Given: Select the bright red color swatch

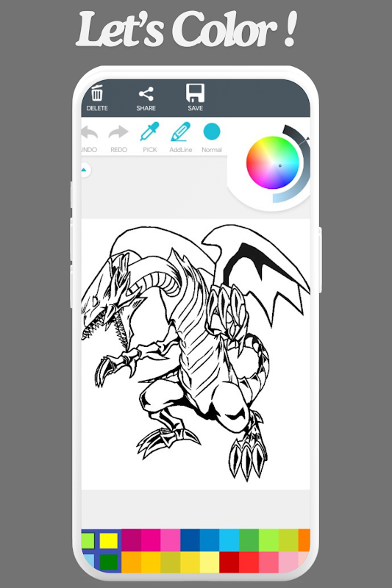Looking at the screenshot, I should [x=249, y=562].
